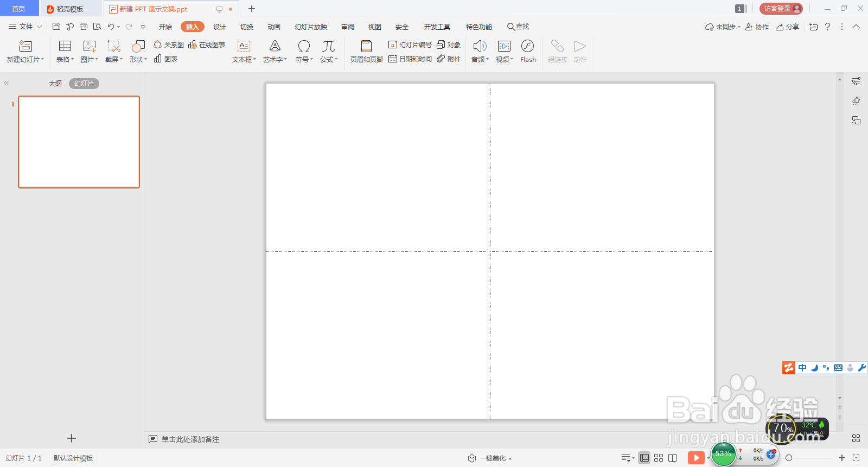The width and height of the screenshot is (868, 467).
Task: Click the Collaborate (协作) button
Action: click(757, 27)
